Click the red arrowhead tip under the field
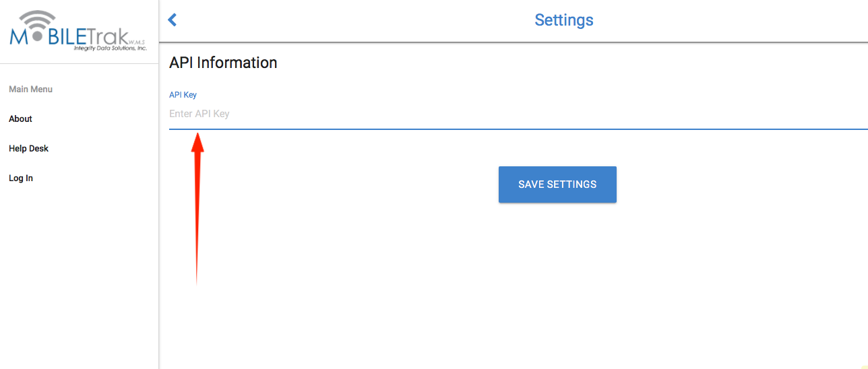 coord(197,135)
